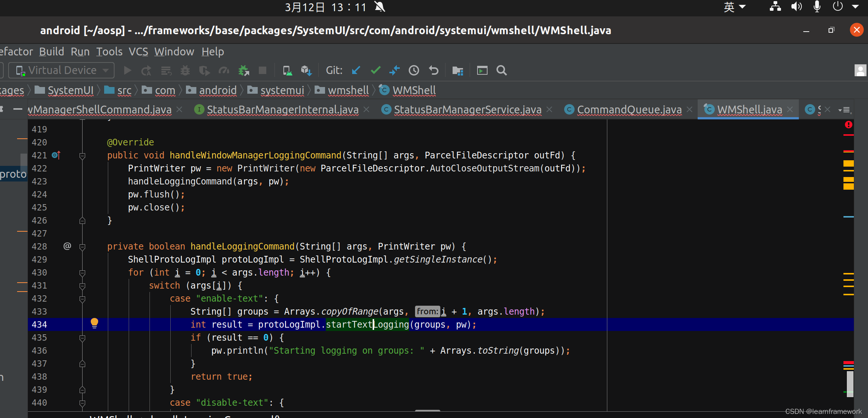Update project with the blue Git arrow
The height and width of the screenshot is (418, 868).
356,70
